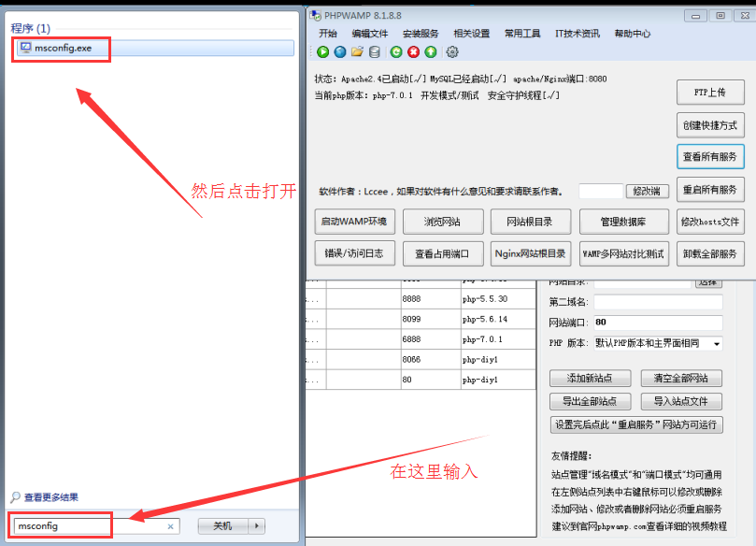The image size is (756, 546).
Task: Open the 安装服务 menu
Action: [x=421, y=34]
